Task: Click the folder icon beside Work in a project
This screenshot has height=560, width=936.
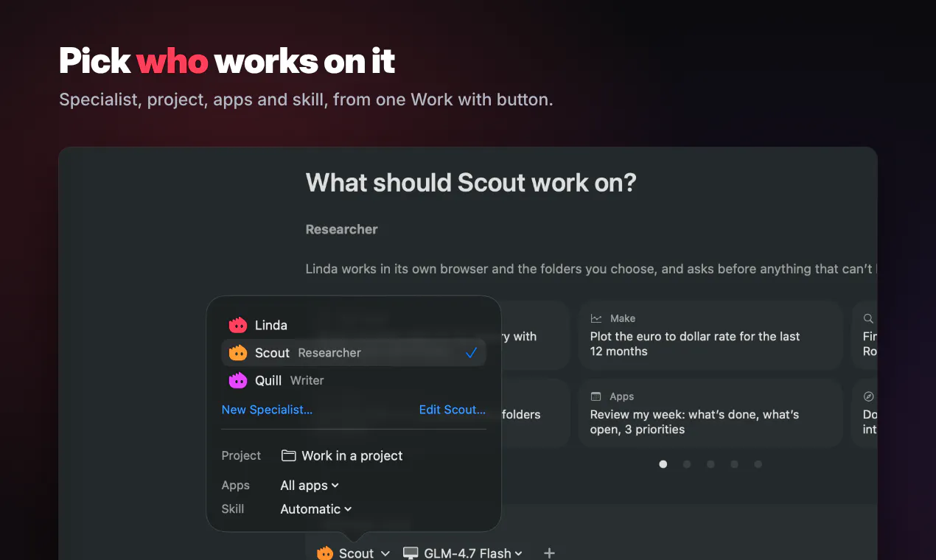Action: tap(289, 455)
